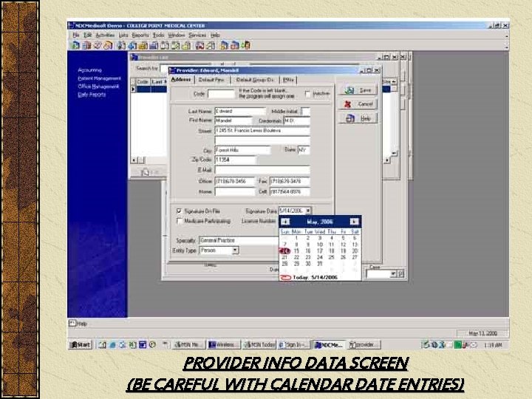The height and width of the screenshot is (399, 532).
Task: Click the Middle Initial field
Action: 306,112
